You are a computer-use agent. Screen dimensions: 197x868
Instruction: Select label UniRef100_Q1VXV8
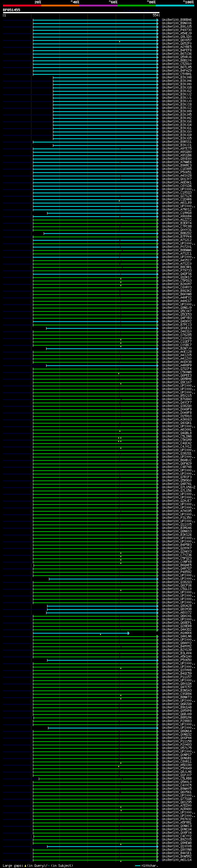point(176,846)
